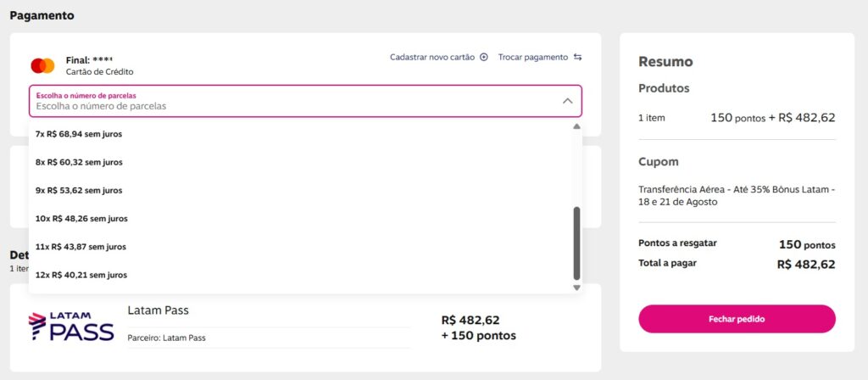Click the Transferência Aérea coupon text
This screenshot has width=868, height=380.
(x=736, y=195)
